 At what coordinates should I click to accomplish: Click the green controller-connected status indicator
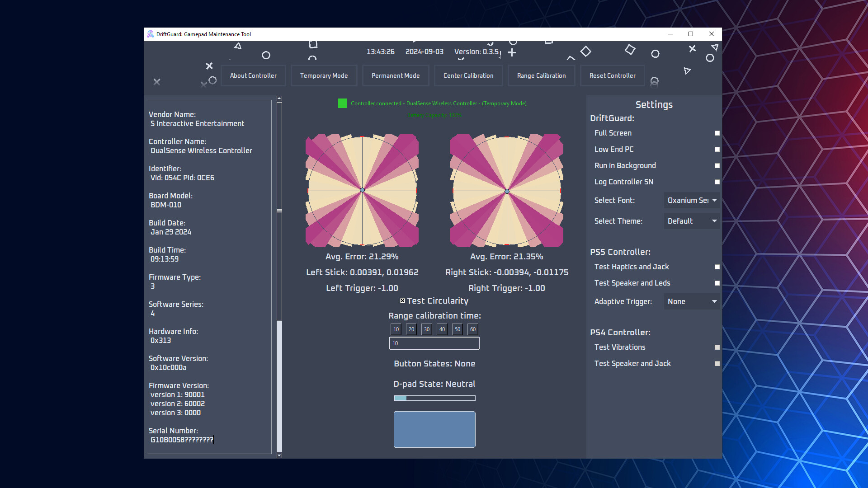click(x=342, y=103)
